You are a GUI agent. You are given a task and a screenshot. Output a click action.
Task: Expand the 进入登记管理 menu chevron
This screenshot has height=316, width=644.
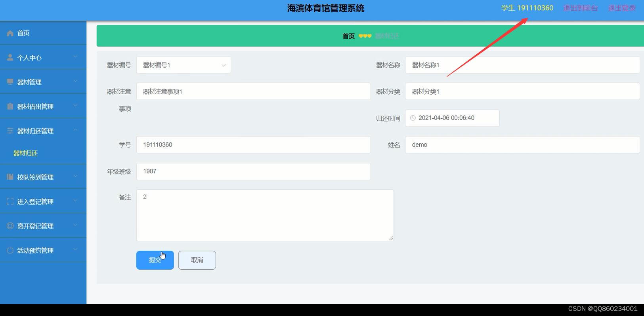pyautogui.click(x=75, y=201)
